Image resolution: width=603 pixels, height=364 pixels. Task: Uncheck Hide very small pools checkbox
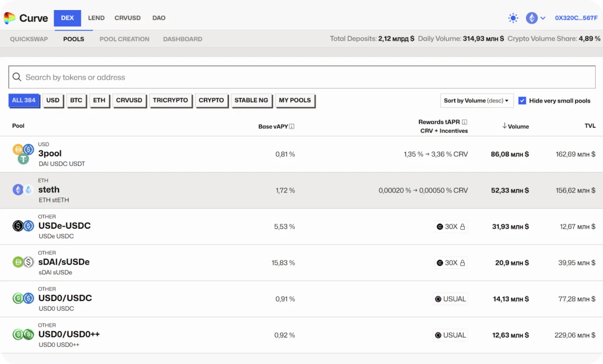pyautogui.click(x=522, y=101)
